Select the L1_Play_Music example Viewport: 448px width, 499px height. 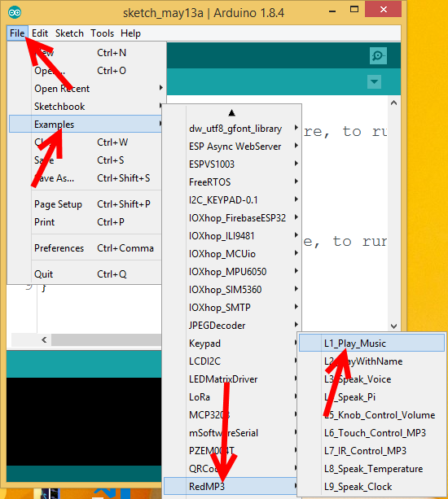371,343
